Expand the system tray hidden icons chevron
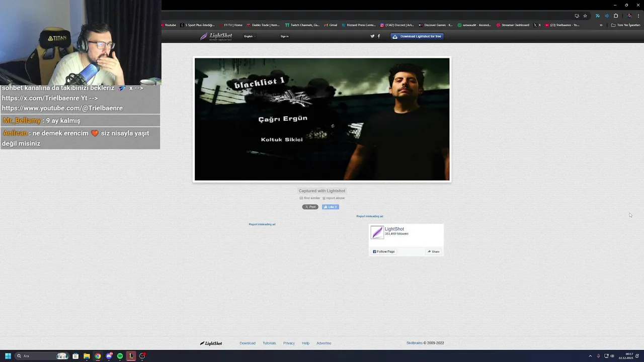The height and width of the screenshot is (362, 644). (x=590, y=356)
